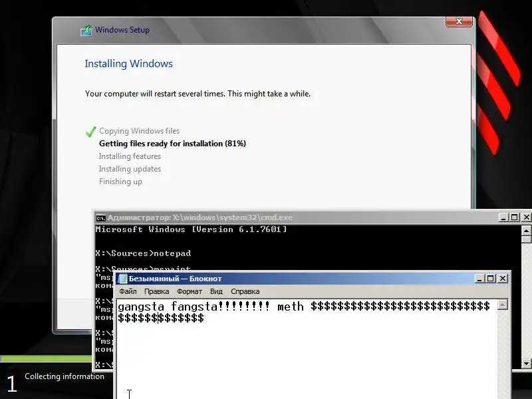Click the 'Collecting information' stage label
Image resolution: width=532 pixels, height=399 pixels.
(65, 376)
